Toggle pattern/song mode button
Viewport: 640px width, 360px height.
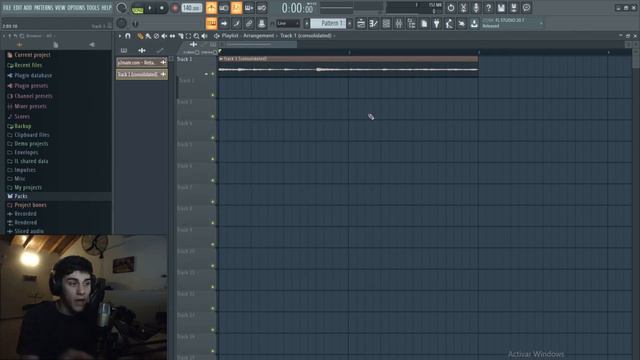138,8
